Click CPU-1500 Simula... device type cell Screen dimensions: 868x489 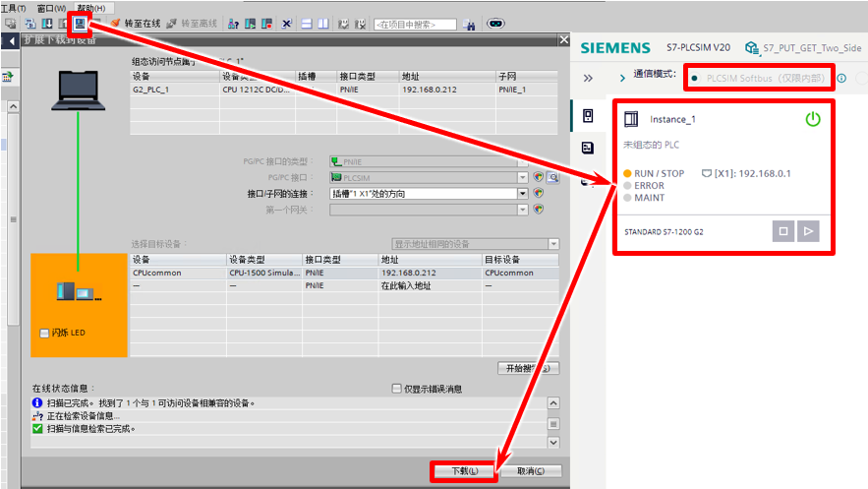point(264,273)
